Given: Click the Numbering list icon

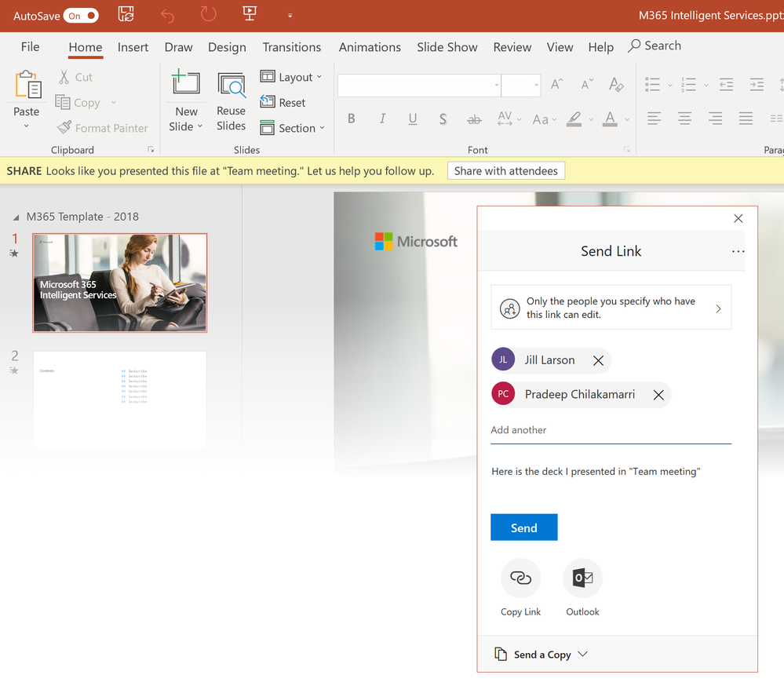Looking at the screenshot, I should [688, 85].
